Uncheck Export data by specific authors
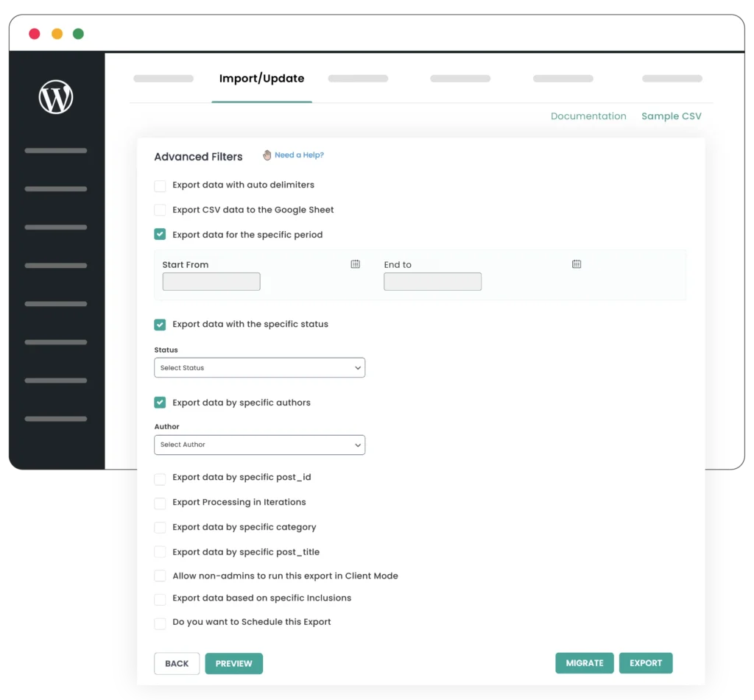This screenshot has height=700, width=754. tap(160, 403)
